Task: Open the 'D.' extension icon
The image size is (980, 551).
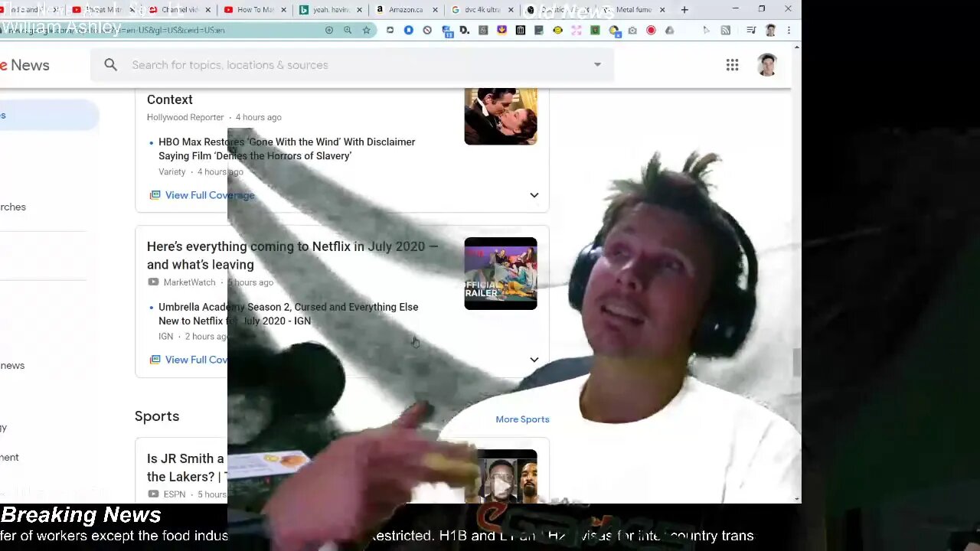Action: [x=464, y=30]
